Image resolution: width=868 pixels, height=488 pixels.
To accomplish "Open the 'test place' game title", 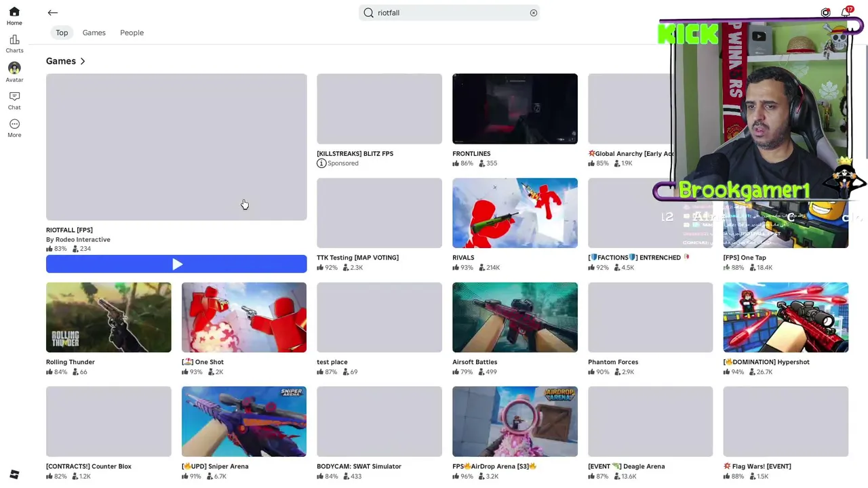I will click(332, 362).
